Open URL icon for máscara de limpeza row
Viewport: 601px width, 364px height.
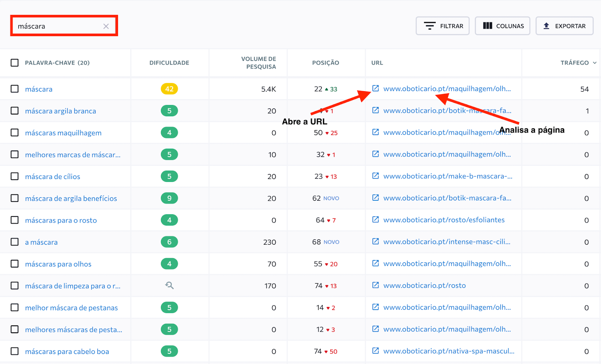[375, 285]
